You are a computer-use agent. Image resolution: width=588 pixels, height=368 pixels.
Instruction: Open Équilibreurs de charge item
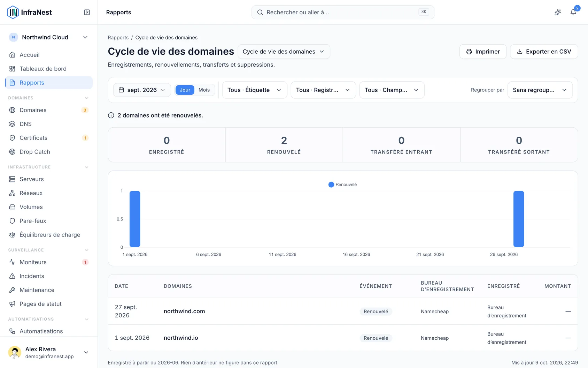[x=49, y=235]
